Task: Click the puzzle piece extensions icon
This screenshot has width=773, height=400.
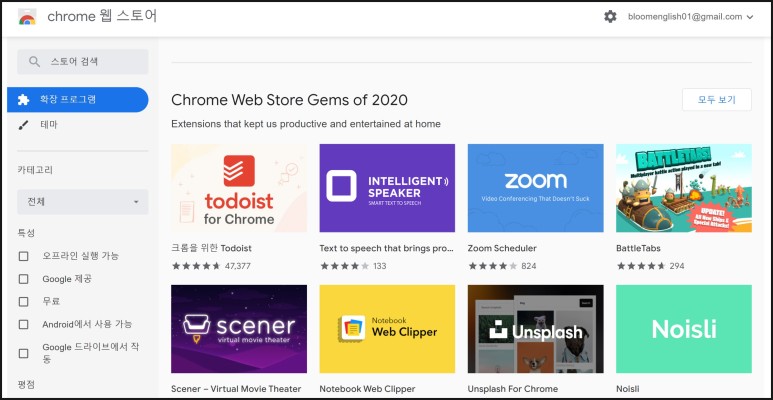Action: pyautogui.click(x=23, y=100)
